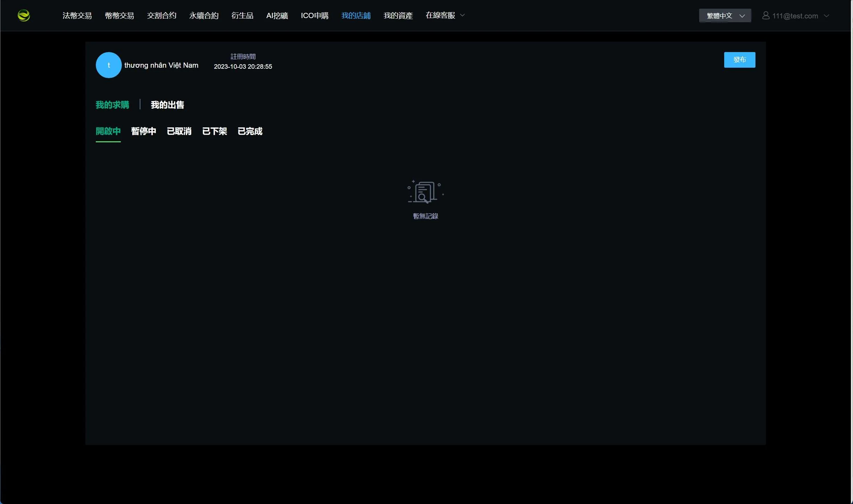Go to the 已完成 completed tab
The width and height of the screenshot is (853, 504).
(250, 131)
